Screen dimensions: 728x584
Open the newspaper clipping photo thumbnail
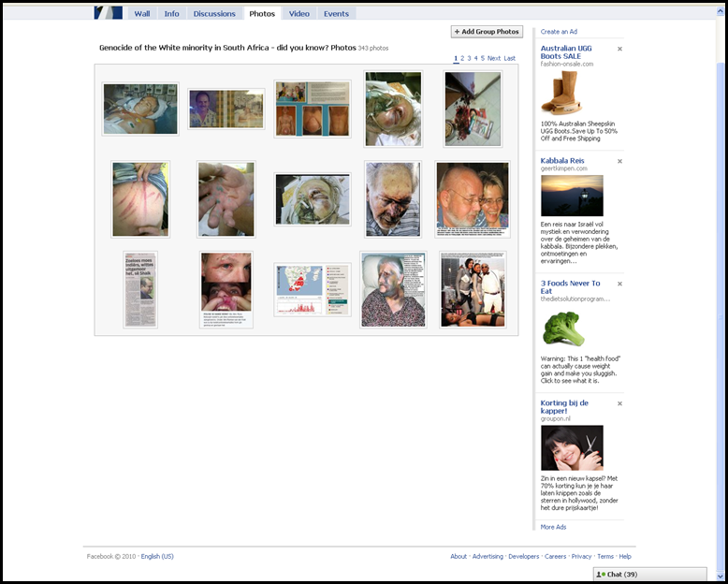[x=140, y=290]
